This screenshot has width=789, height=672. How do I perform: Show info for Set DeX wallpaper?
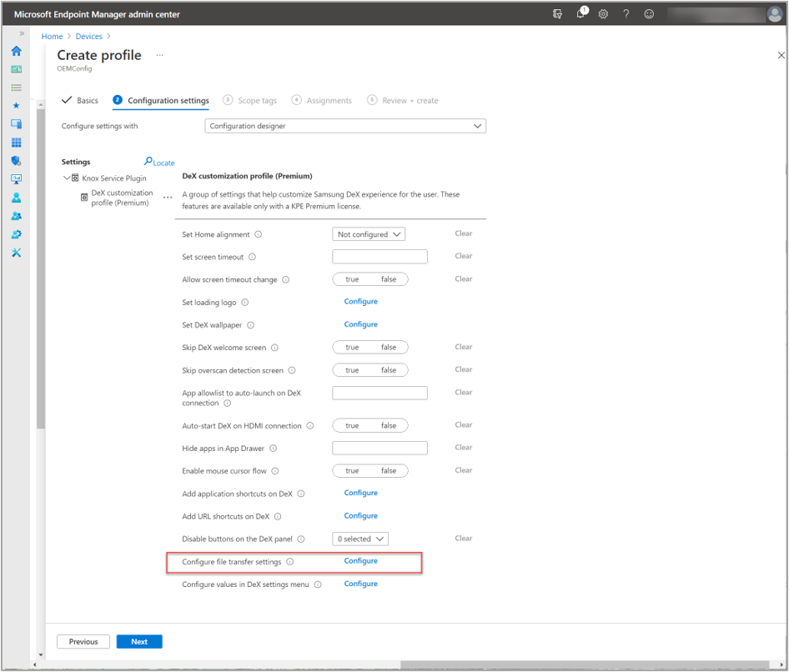(x=250, y=325)
